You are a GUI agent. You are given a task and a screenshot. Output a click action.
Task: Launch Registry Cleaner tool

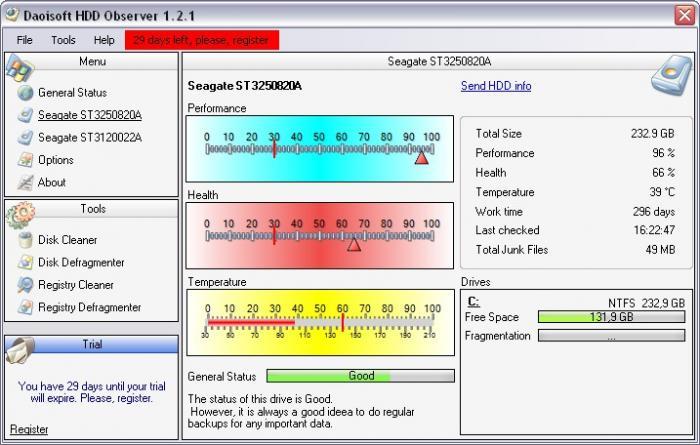pyautogui.click(x=76, y=285)
